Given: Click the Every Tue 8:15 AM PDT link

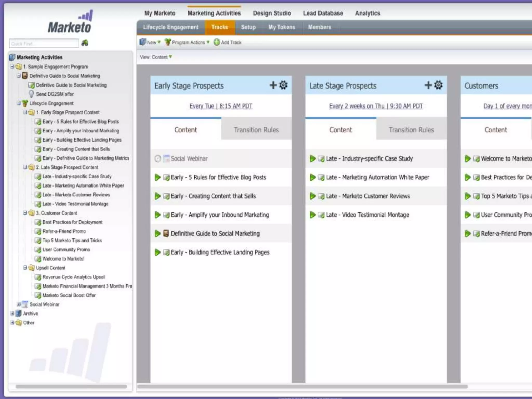Looking at the screenshot, I should [221, 106].
